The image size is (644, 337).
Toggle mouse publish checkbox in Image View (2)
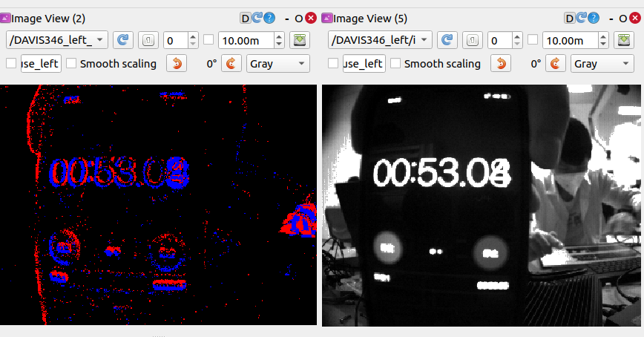11,64
